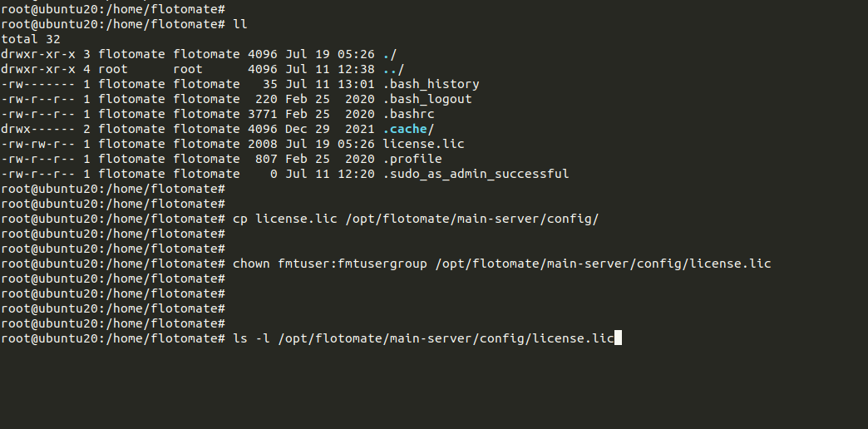Click the cp license.lic command line
This screenshot has width=868, height=429.
(x=415, y=219)
